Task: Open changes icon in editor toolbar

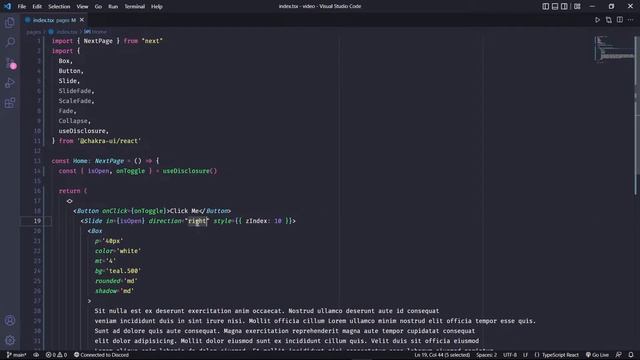Action: [609, 20]
